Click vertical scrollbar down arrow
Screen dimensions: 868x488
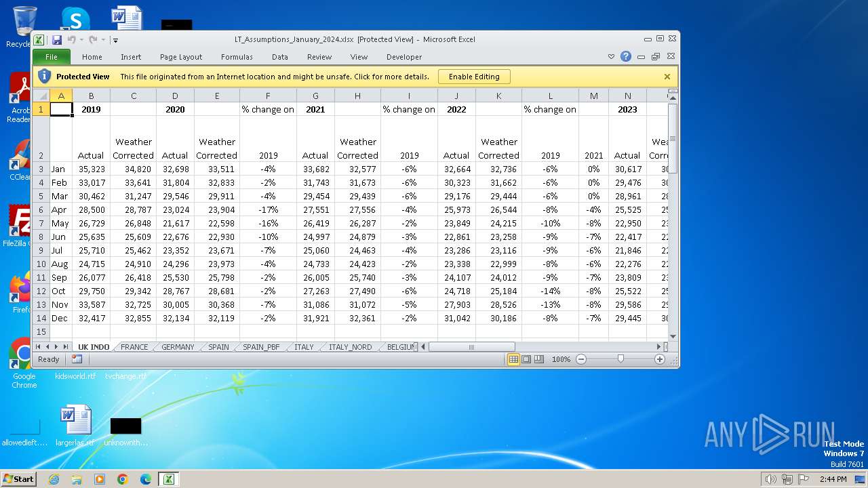click(673, 336)
